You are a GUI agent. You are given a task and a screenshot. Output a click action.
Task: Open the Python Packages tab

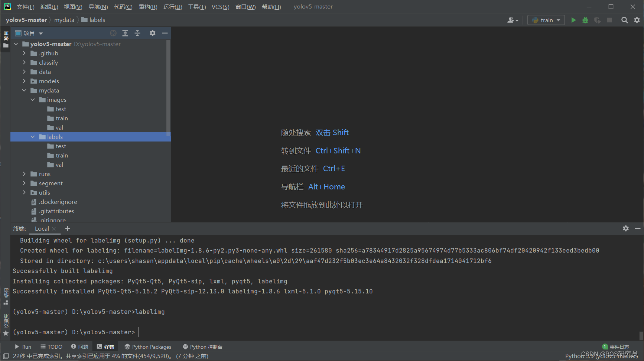[x=148, y=347]
